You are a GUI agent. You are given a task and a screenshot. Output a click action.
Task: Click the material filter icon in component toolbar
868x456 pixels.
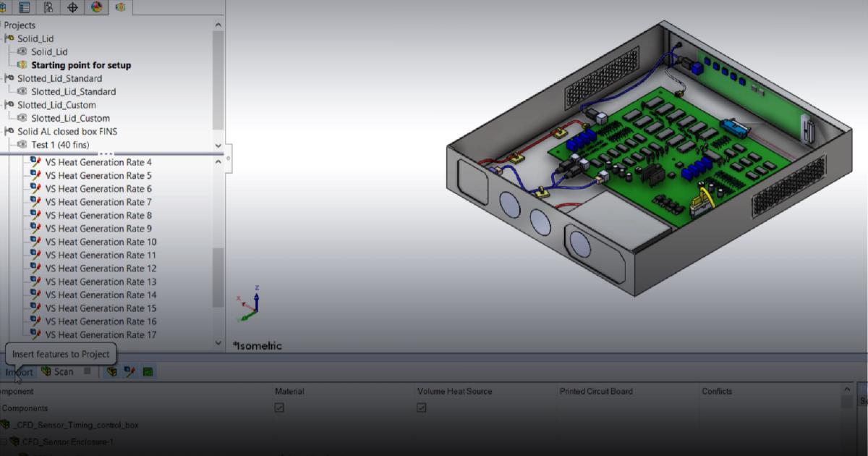pos(111,371)
